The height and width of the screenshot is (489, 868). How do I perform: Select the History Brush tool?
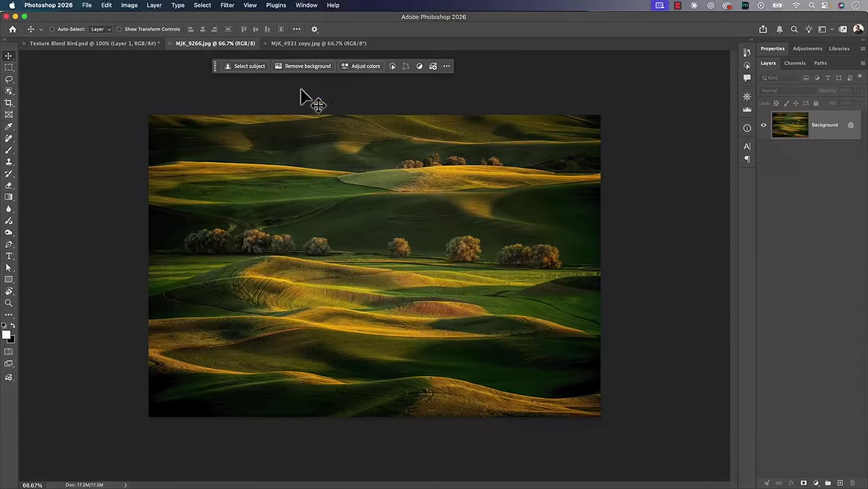point(9,174)
